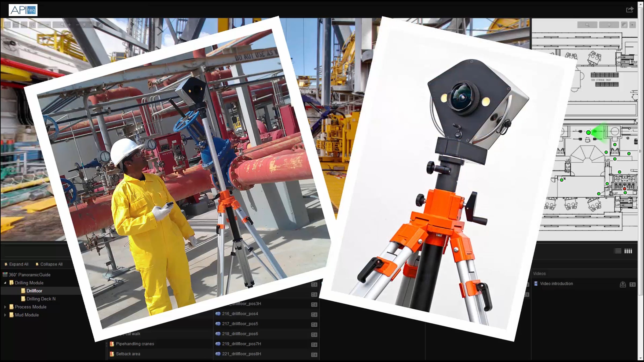Switch to the list view layout icon
This screenshot has height=362, width=644.
618,251
